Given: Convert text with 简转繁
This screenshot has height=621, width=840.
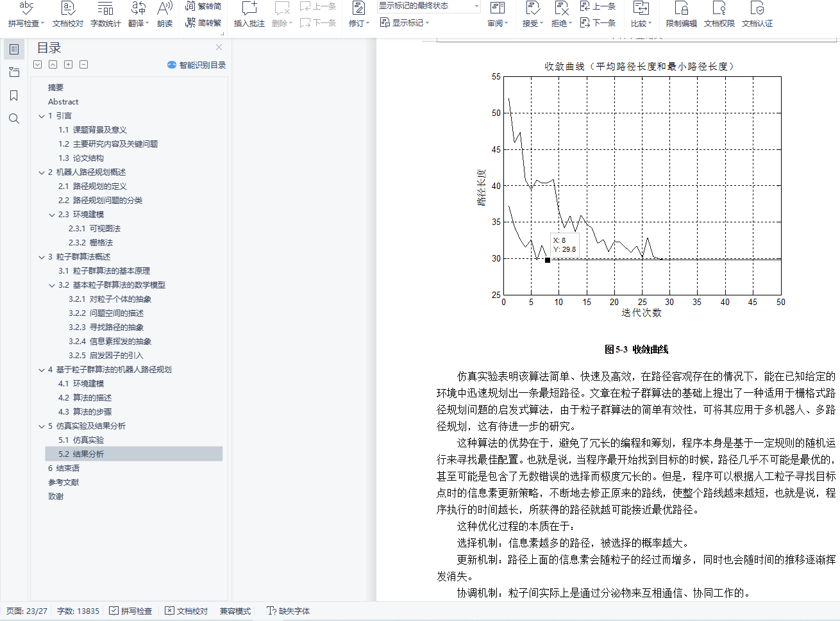Looking at the screenshot, I should [x=203, y=22].
